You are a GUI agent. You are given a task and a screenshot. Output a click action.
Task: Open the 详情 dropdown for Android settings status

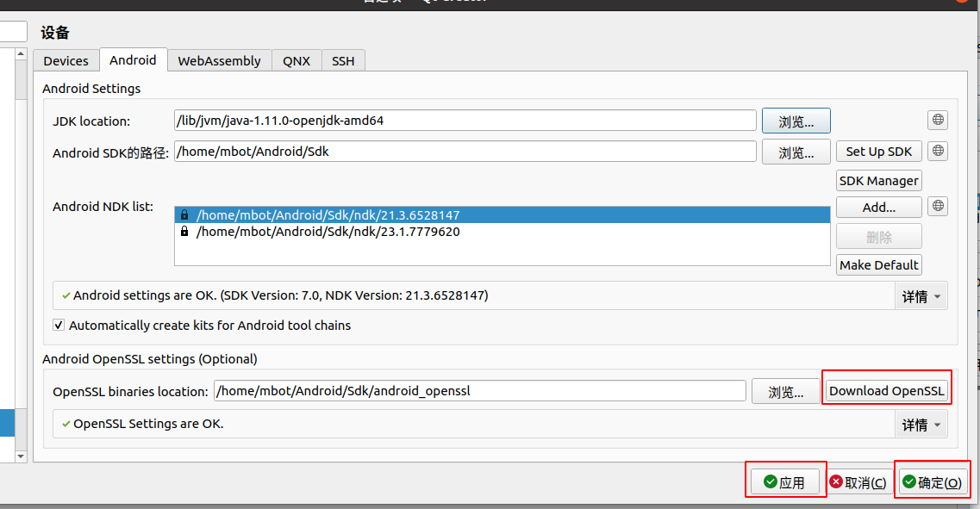click(921, 295)
